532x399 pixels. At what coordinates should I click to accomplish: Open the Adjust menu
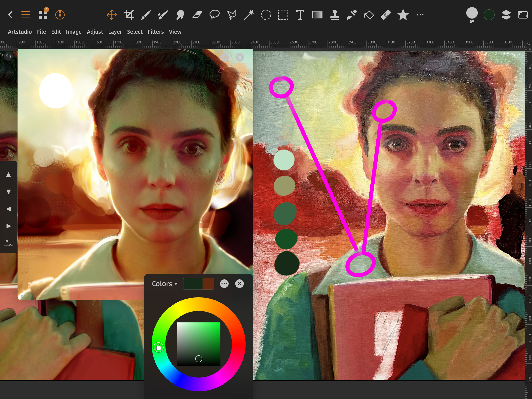[x=95, y=32]
